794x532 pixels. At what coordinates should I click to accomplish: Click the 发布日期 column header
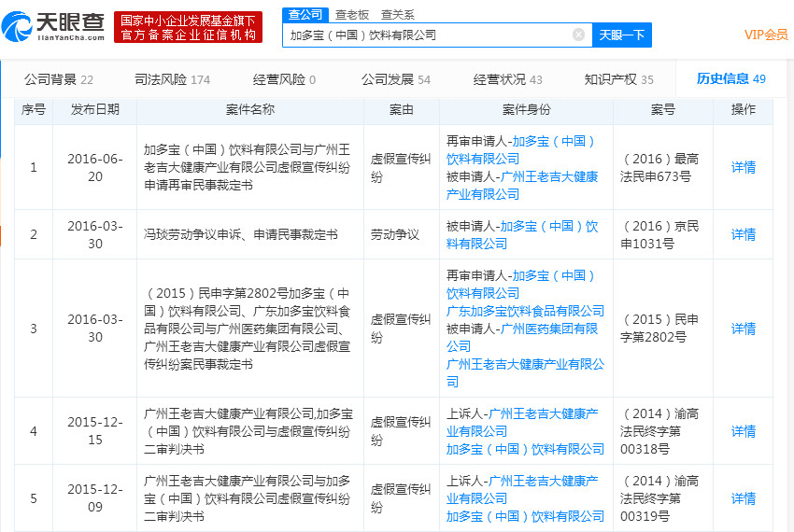pyautogui.click(x=95, y=109)
